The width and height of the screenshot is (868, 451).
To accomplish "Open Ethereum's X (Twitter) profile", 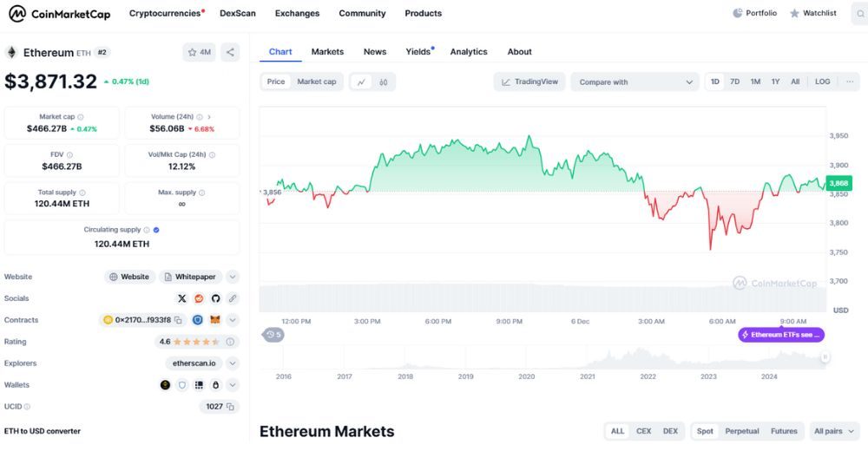I will click(182, 298).
